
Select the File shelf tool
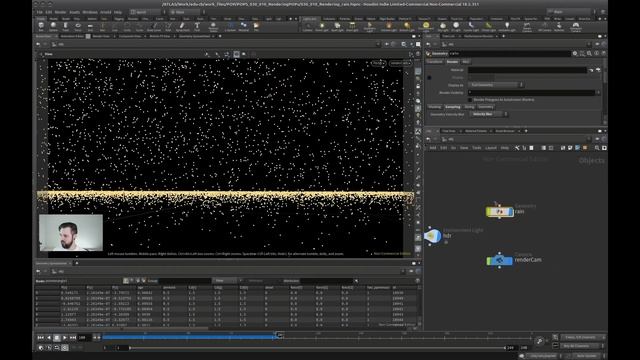point(256,27)
